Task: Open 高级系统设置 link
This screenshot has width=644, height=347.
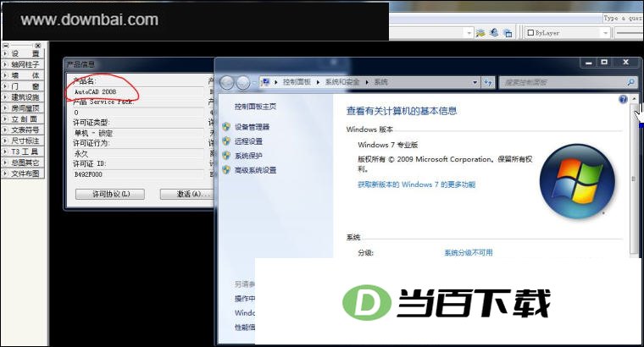Action: pos(255,170)
